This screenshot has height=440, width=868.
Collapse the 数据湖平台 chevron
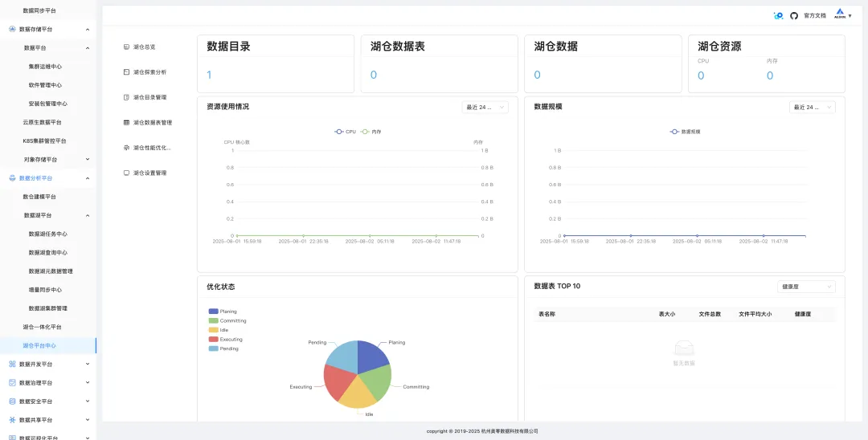coord(88,215)
